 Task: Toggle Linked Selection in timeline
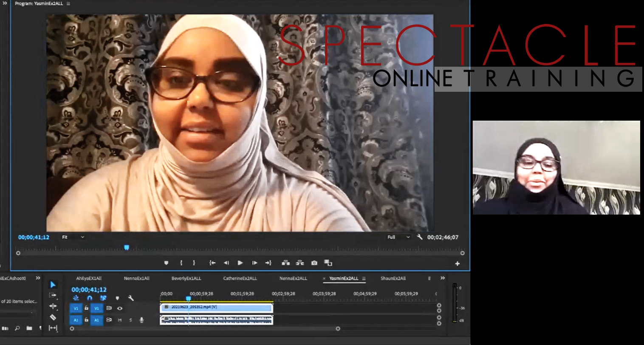click(x=103, y=298)
